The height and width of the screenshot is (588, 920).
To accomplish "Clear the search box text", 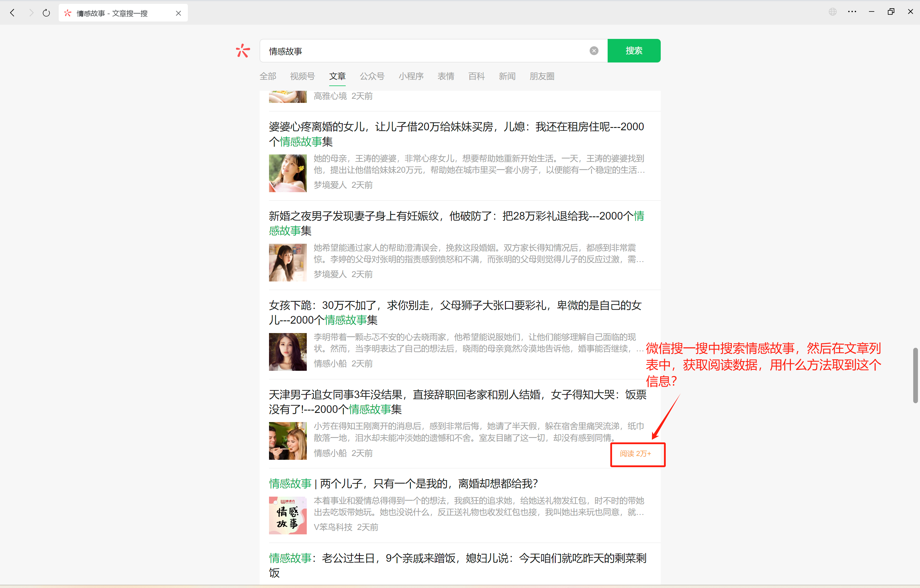I will tap(594, 51).
